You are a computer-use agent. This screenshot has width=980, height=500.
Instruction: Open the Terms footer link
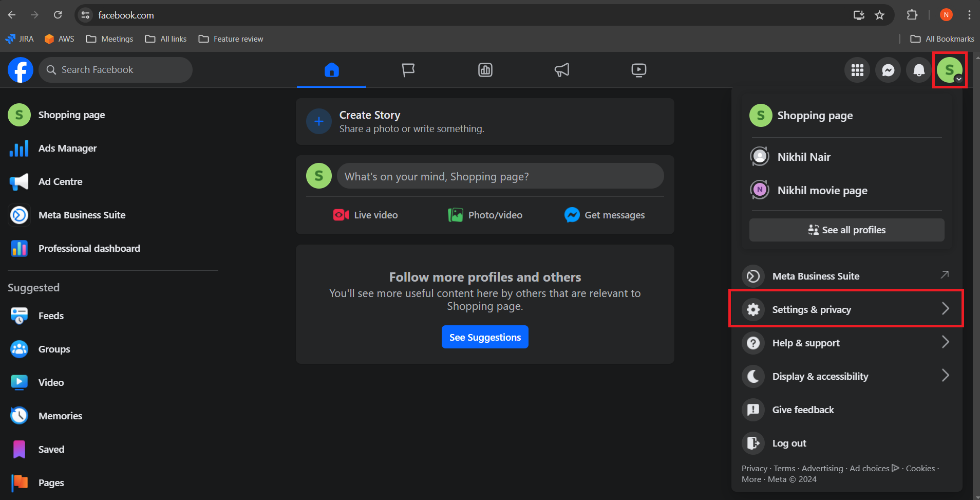click(784, 469)
